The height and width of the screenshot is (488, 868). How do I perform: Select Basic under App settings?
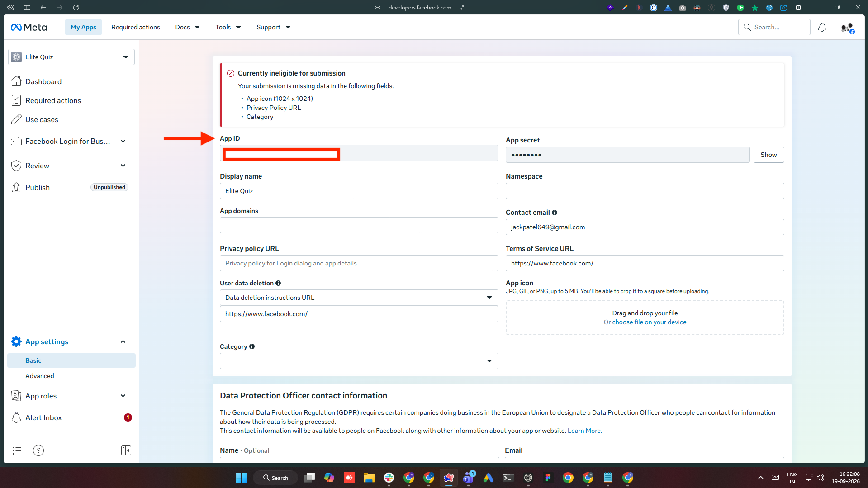click(x=71, y=360)
